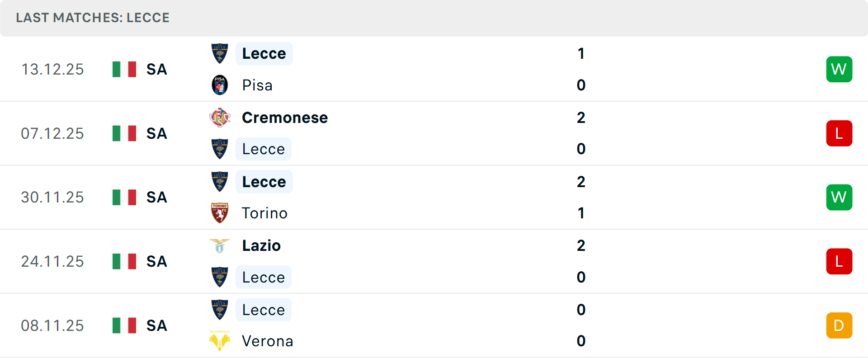Image resolution: width=868 pixels, height=358 pixels.
Task: Click the red L badge for Cremonese match
Action: [839, 133]
